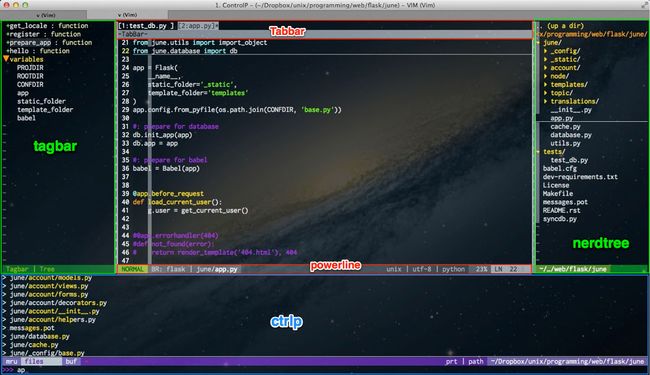Switch to the 1:test_db.py tab in Tabbar
This screenshot has width=650, height=375.
146,26
